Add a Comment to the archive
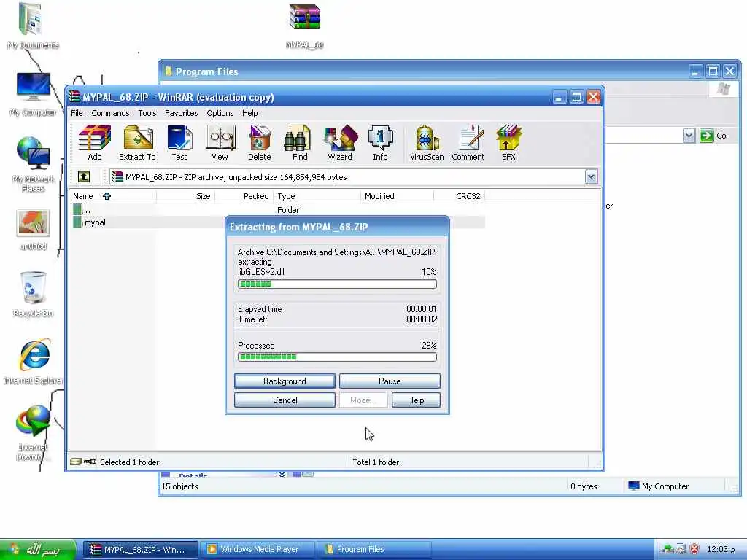Image resolution: width=747 pixels, height=560 pixels. [468, 142]
